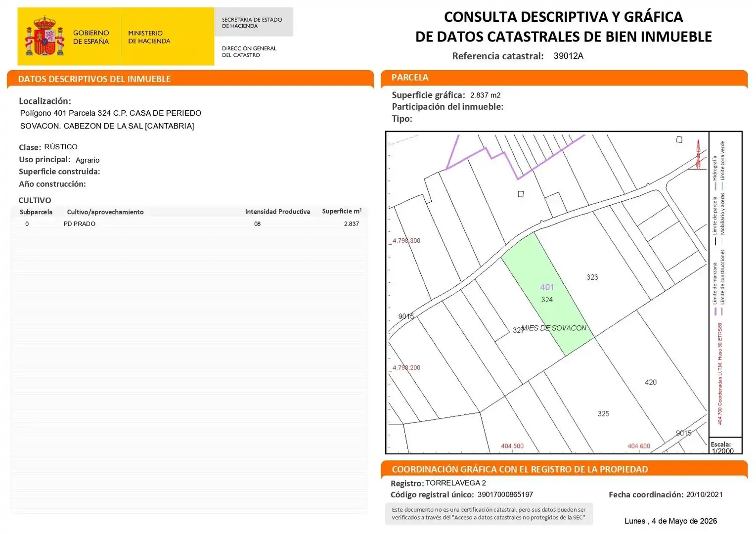
Task: Click the Subparcela column header
Action: click(36, 212)
